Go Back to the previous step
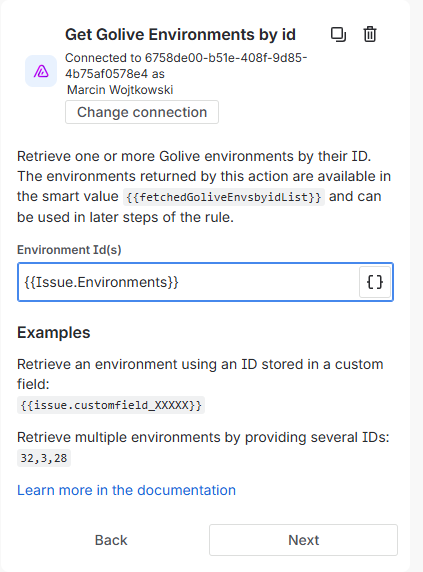Image resolution: width=423 pixels, height=572 pixels. [x=111, y=540]
